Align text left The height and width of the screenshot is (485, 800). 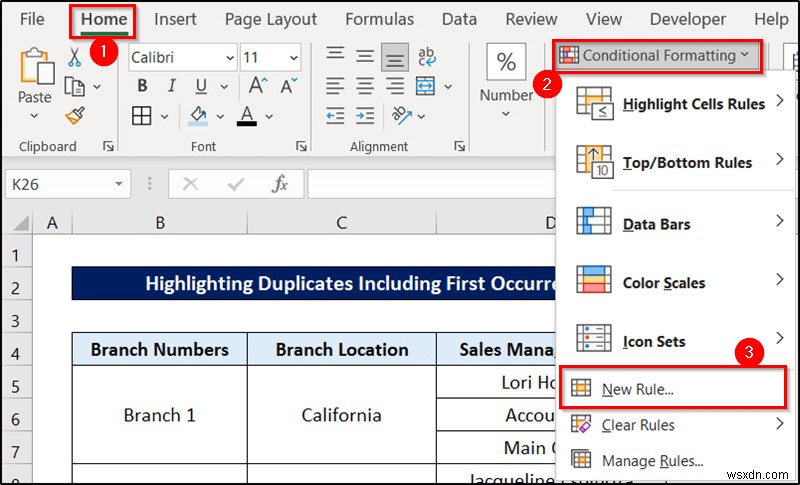tap(335, 86)
